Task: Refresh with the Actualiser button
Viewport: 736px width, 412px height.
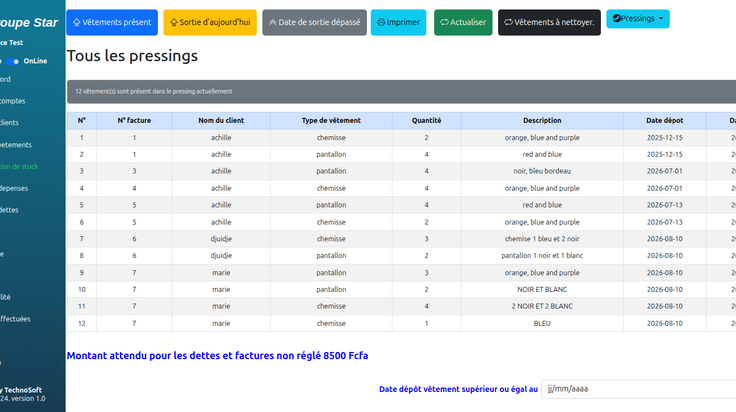Action: [463, 22]
